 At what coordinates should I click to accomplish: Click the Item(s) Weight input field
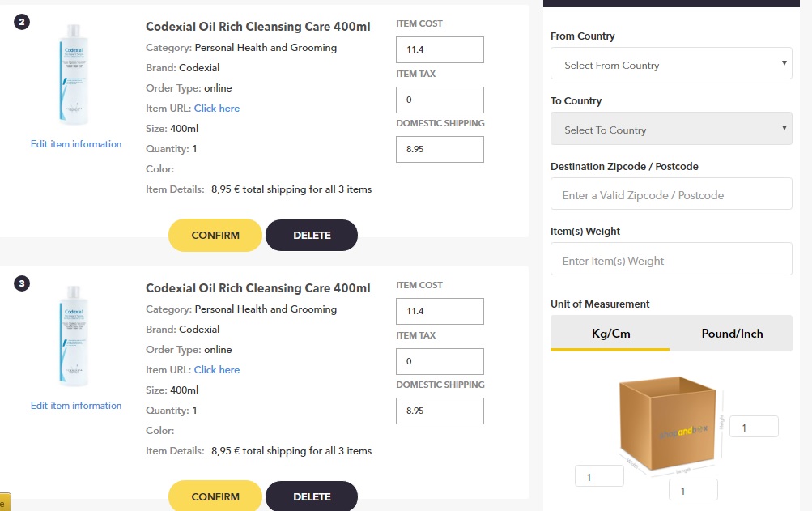[671, 261]
